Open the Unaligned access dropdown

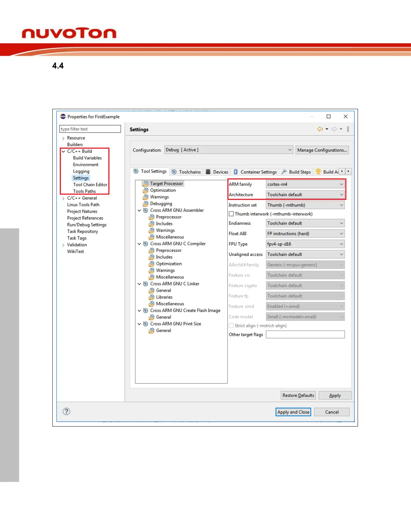tap(305, 255)
